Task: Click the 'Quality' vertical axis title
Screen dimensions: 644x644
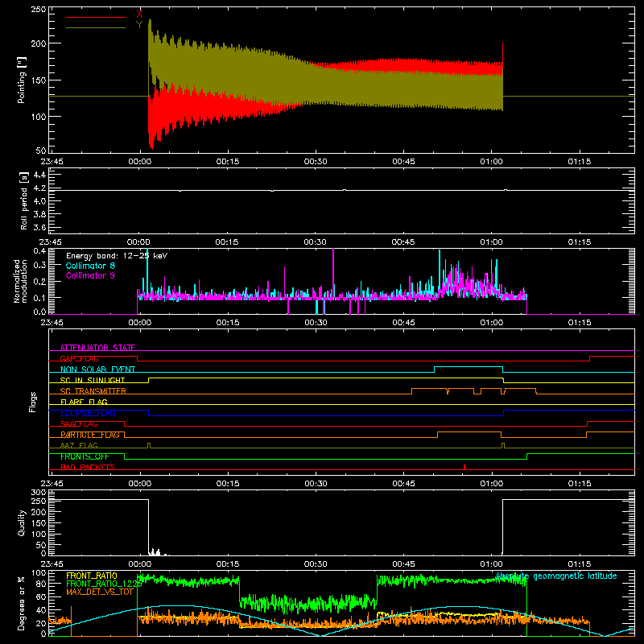Action: coord(22,522)
